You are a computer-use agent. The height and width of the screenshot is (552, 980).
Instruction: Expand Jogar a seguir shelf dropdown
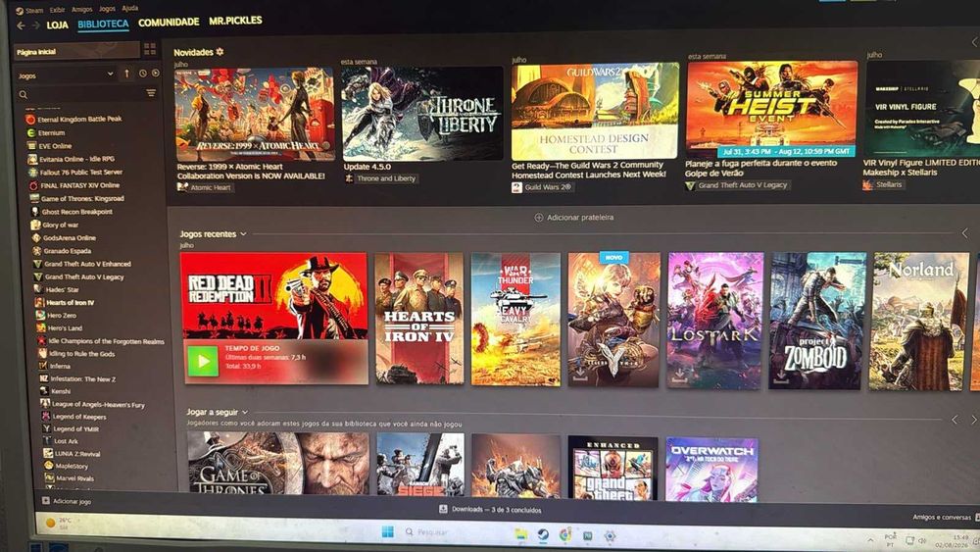point(245,412)
